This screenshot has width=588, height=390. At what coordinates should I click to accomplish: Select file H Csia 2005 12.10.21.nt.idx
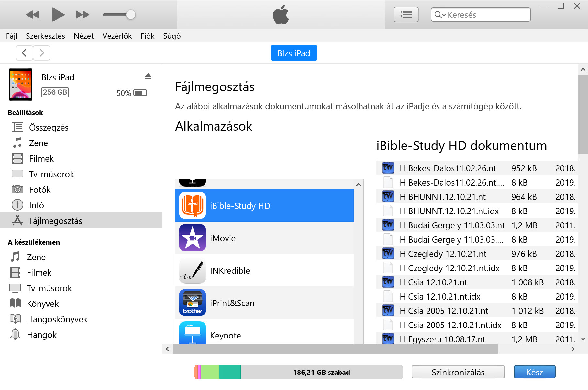pos(477,325)
